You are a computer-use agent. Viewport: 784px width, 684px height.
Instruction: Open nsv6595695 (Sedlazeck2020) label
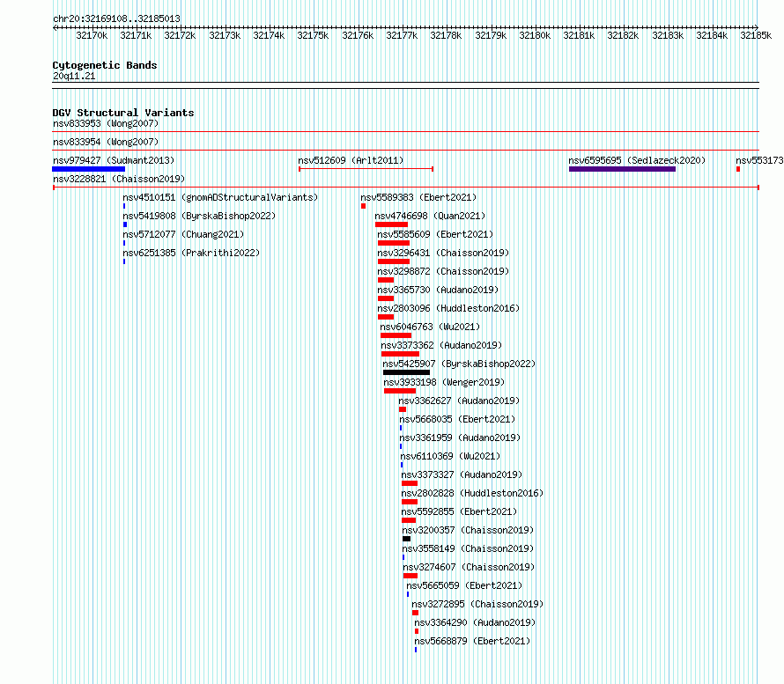(x=637, y=160)
